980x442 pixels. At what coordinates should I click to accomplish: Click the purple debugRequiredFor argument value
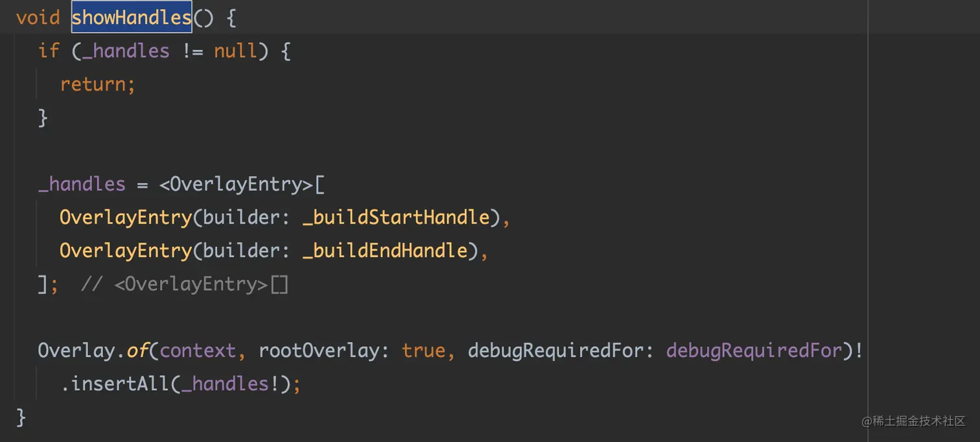click(754, 351)
